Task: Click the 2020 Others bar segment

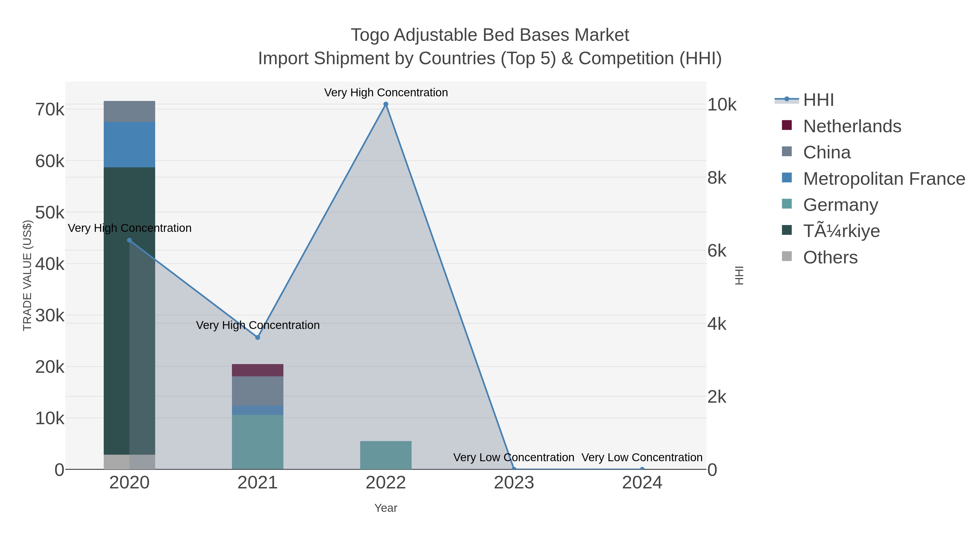Action: (x=129, y=462)
